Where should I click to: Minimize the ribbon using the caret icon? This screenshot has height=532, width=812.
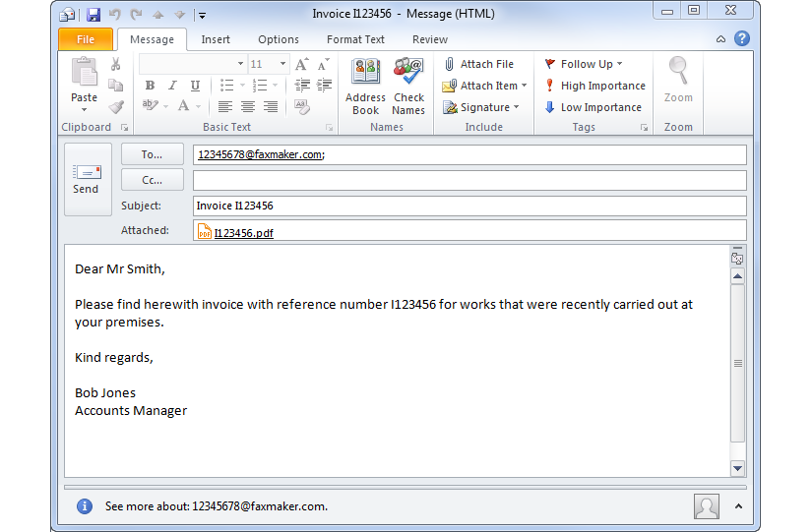[x=720, y=39]
